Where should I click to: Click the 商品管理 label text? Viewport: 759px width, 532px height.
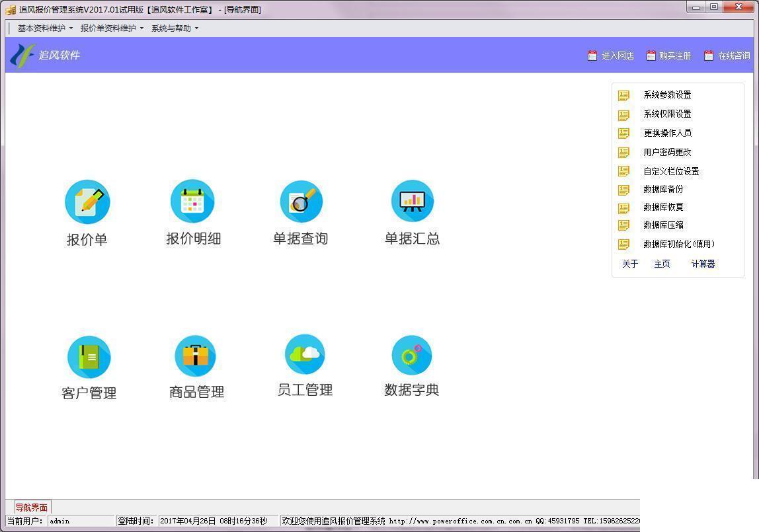tap(196, 392)
